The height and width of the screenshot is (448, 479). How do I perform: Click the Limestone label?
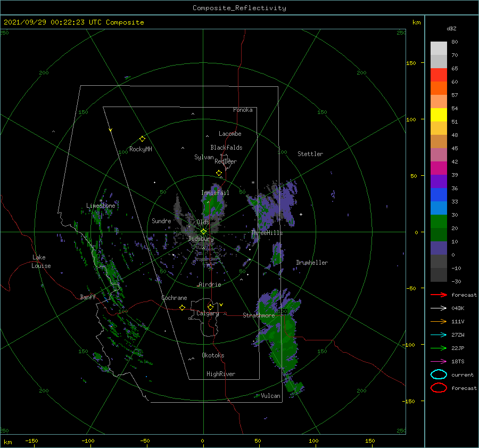tap(101, 206)
